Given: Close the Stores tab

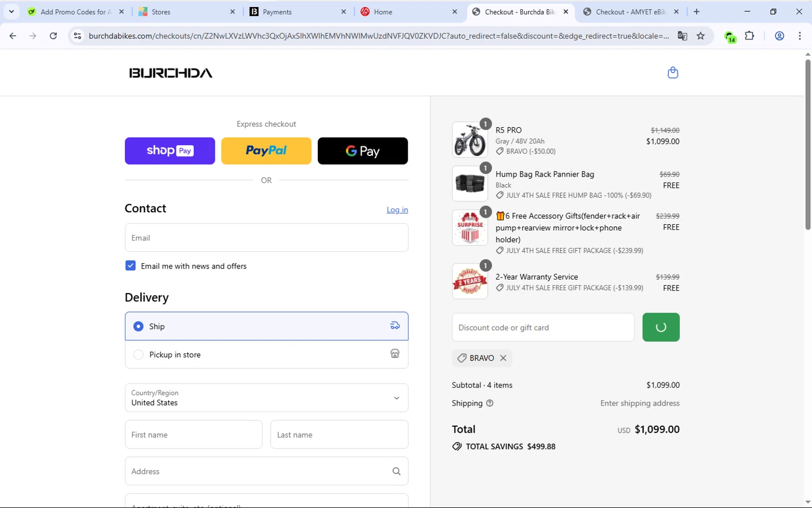Looking at the screenshot, I should (233, 11).
